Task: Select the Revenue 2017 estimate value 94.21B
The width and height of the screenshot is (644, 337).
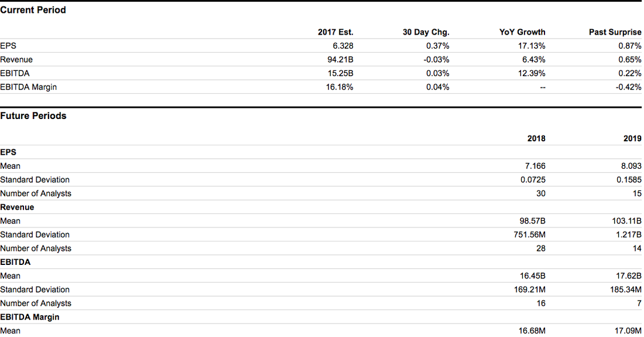Action: pyautogui.click(x=340, y=60)
